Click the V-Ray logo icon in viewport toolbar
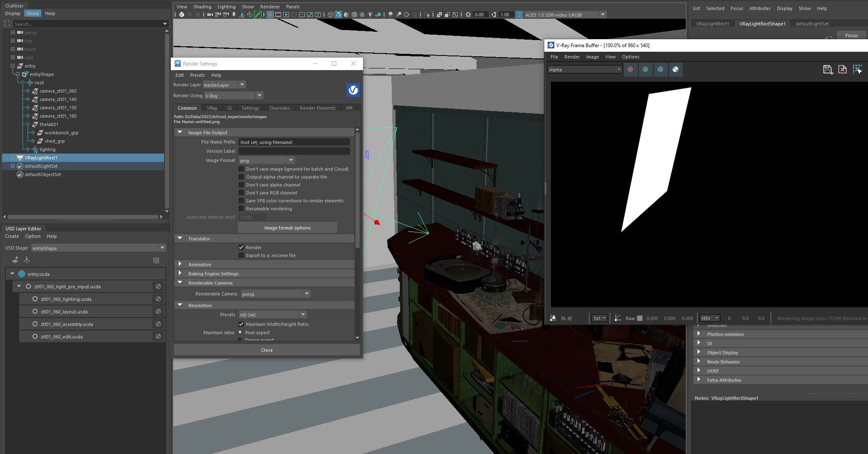This screenshot has width=868, height=454. tap(181, 15)
